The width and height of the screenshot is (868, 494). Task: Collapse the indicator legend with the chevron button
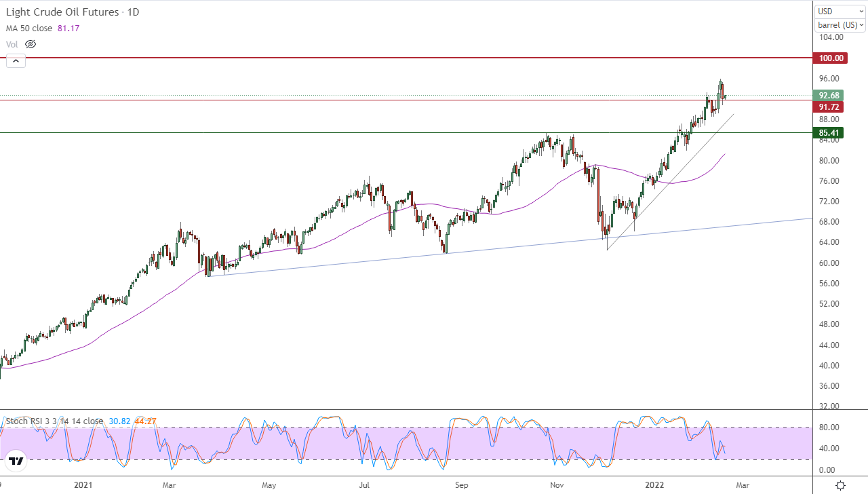(16, 61)
